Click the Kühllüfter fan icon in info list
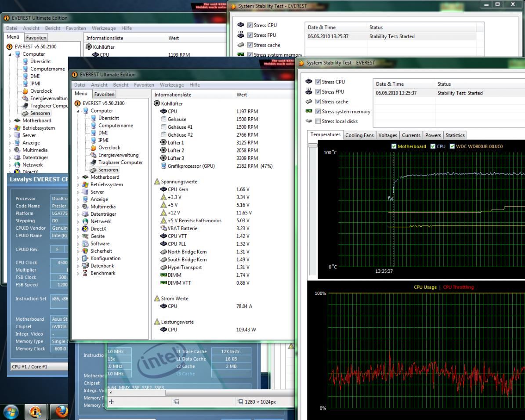This screenshot has height=420, width=525. (157, 104)
